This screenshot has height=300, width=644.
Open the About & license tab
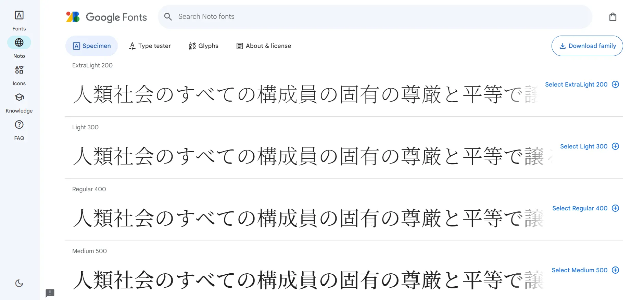(x=264, y=46)
